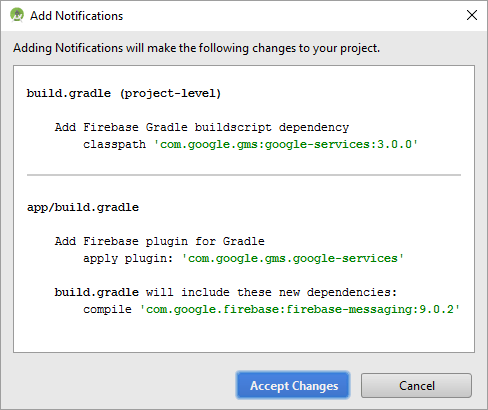488x410 pixels.
Task: Click the Add Firebase plugin for Gradle line
Action: (160, 241)
